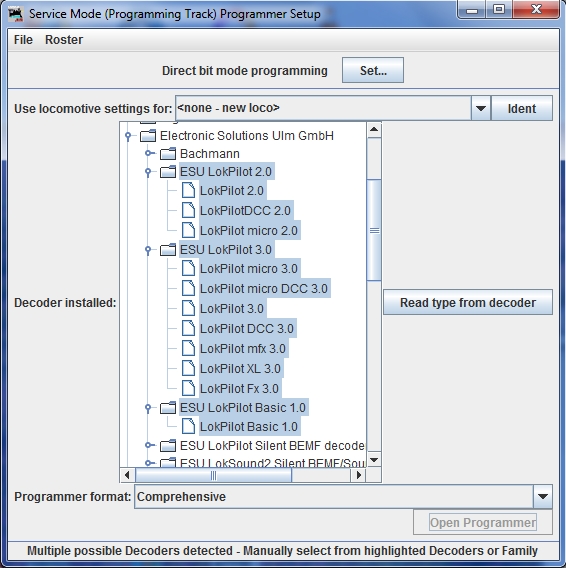Viewport: 566px width, 568px height.
Task: Click the ESU LokPilot Basic 1.0 folder icon
Action: (x=168, y=408)
